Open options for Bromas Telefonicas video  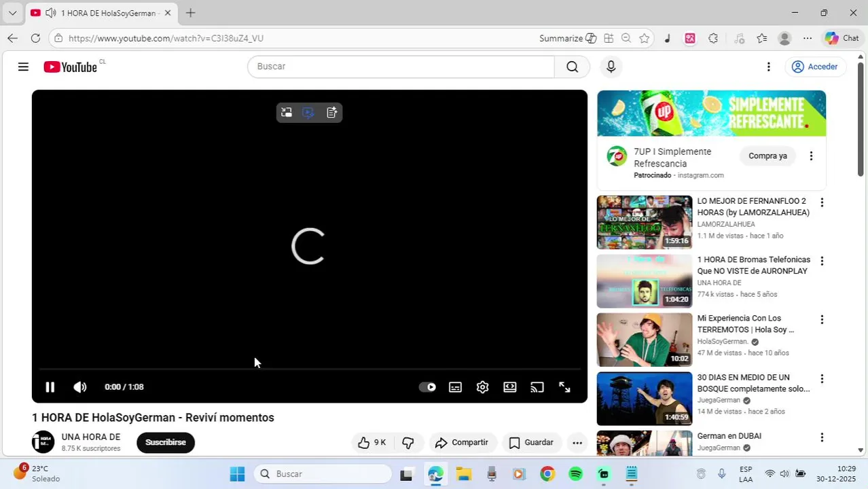822,261
